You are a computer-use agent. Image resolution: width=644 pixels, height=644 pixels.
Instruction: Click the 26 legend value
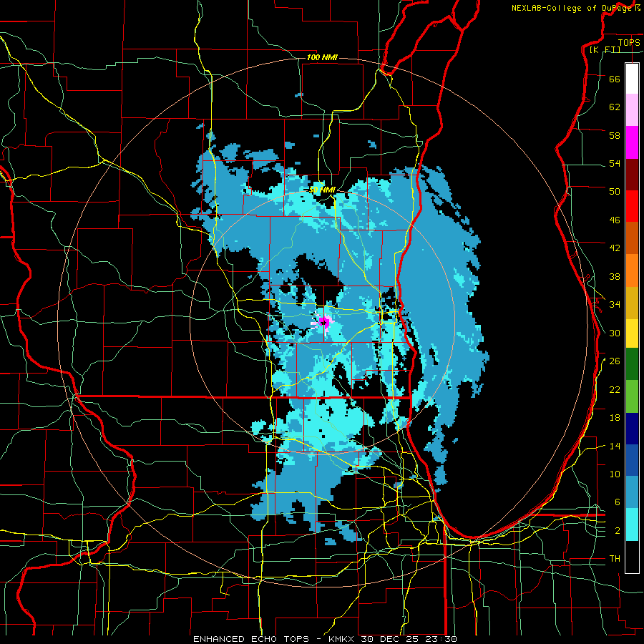pyautogui.click(x=615, y=361)
